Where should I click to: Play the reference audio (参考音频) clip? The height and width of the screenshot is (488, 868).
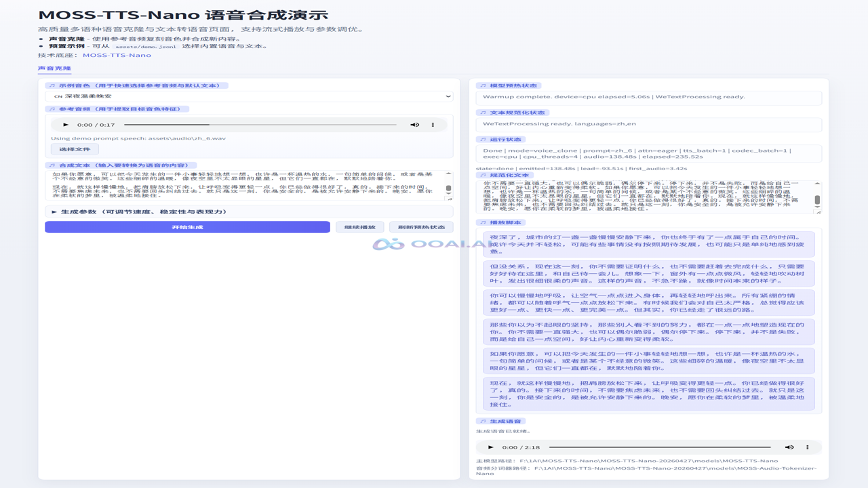click(66, 125)
